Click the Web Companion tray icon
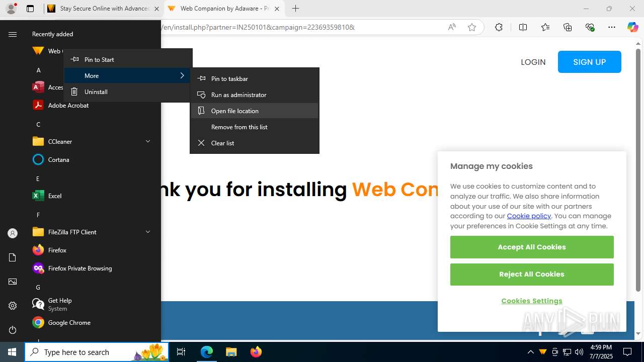This screenshot has height=362, width=644. (543, 352)
